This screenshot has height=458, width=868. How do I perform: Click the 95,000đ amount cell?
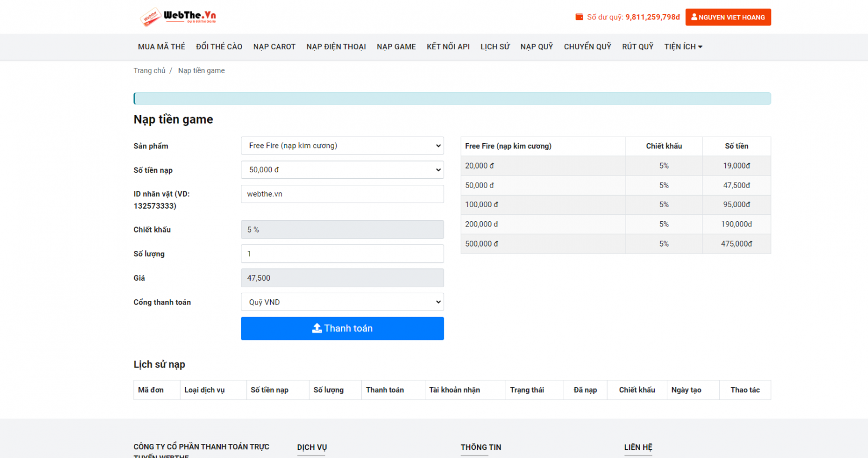tap(736, 205)
